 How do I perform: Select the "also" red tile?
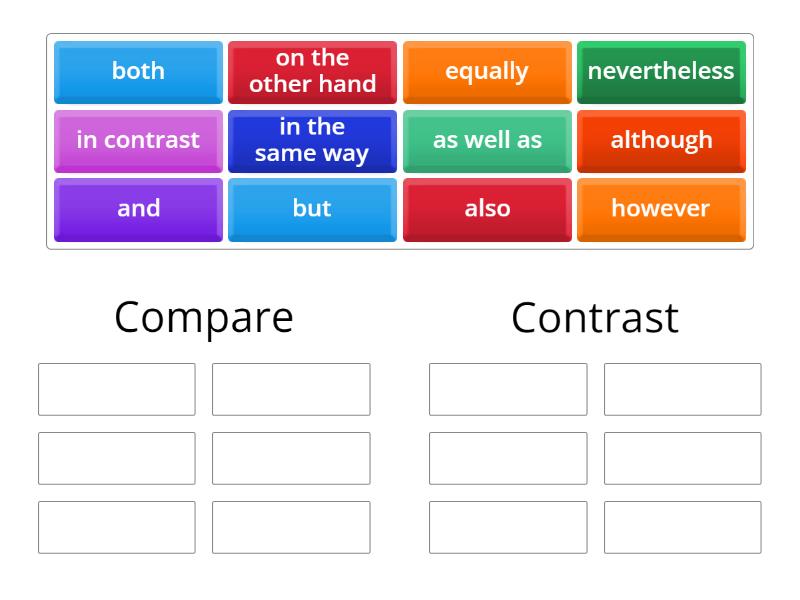tap(487, 209)
